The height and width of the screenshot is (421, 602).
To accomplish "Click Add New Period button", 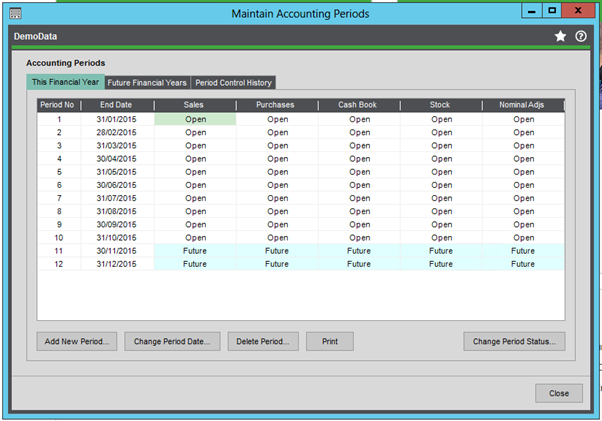I will pos(77,342).
